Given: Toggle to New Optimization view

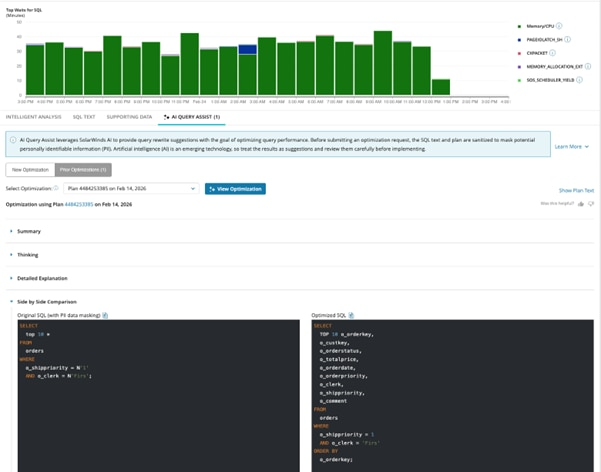Looking at the screenshot, I should [29, 170].
